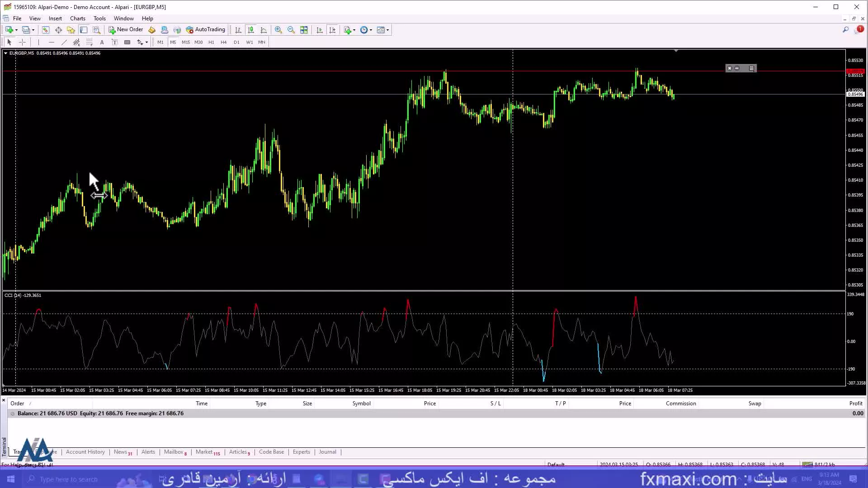
Task: Expand the Alerts tab panel
Action: click(x=148, y=452)
